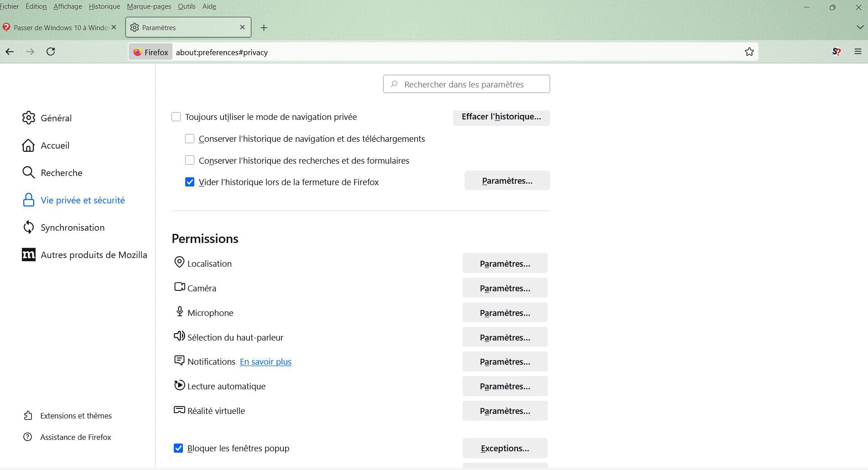This screenshot has width=868, height=470.
Task: Select the Paramètres tab
Action: pos(188,27)
